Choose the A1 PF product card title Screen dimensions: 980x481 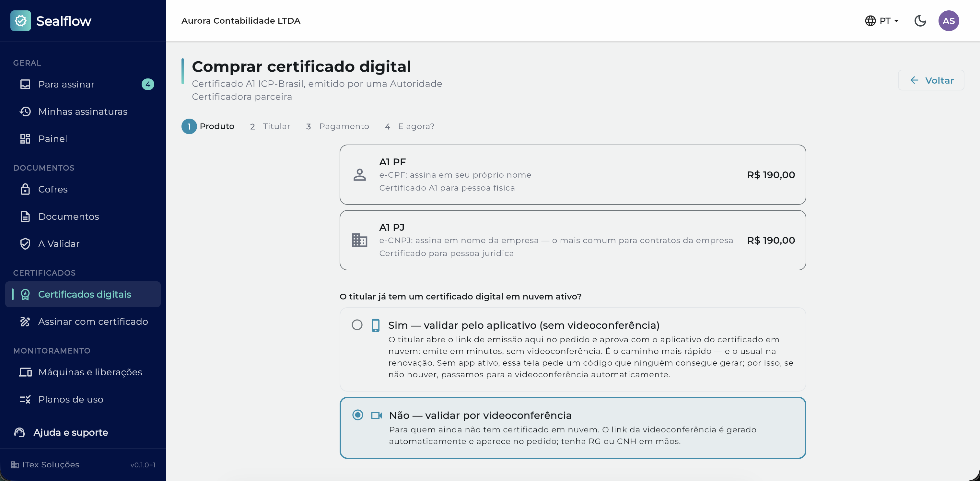392,162
